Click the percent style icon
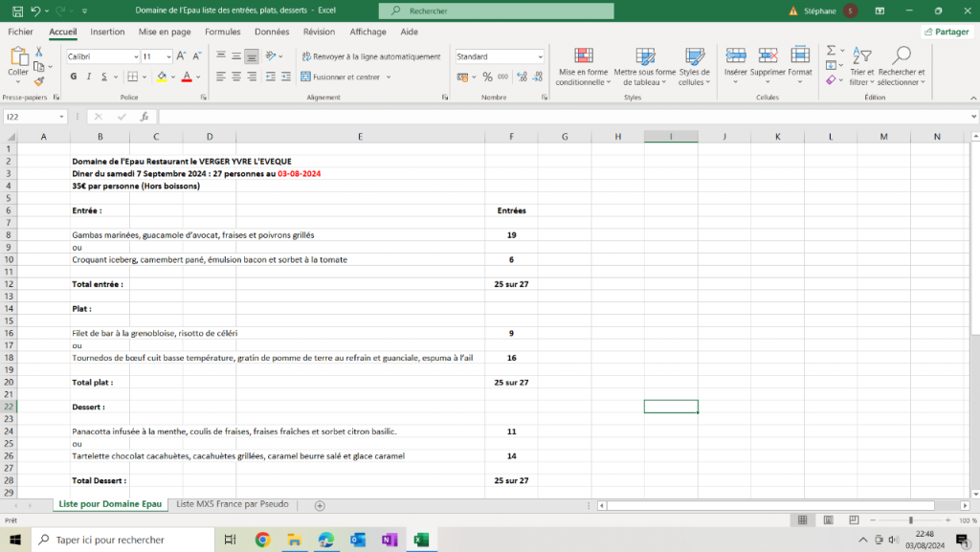 pyautogui.click(x=487, y=77)
